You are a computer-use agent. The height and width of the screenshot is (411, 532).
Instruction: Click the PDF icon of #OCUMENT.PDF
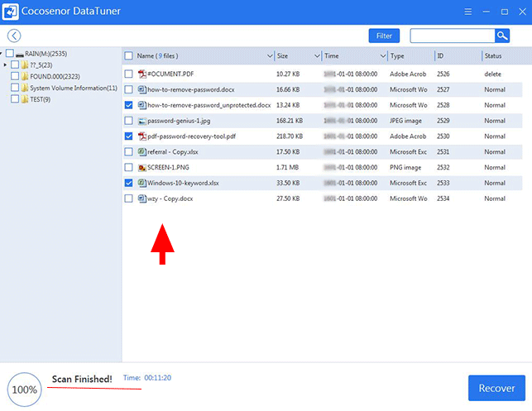point(141,74)
